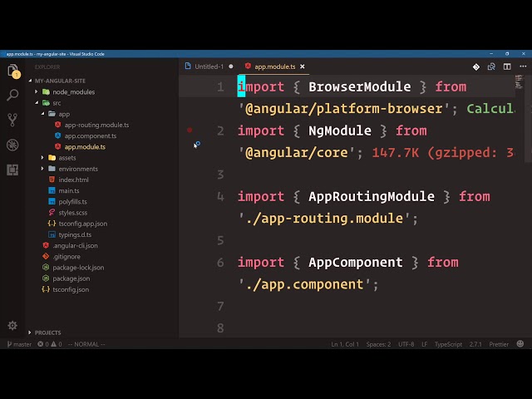
Task: Click the editor minimap
Action: (x=519, y=81)
